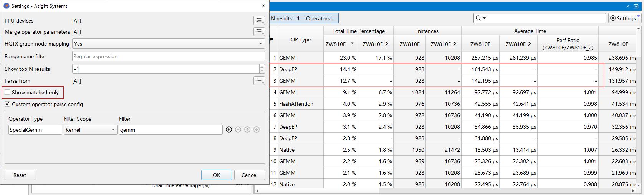Increase Show top N results value

tap(262, 67)
